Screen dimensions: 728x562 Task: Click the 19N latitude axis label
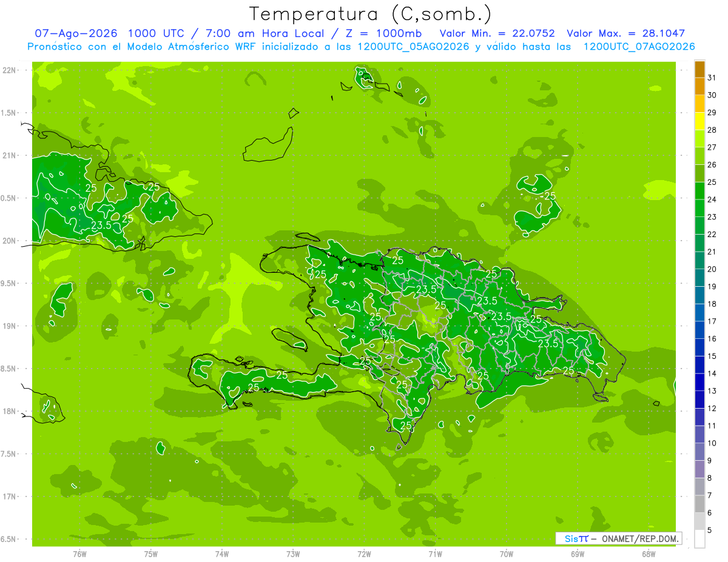[10, 326]
